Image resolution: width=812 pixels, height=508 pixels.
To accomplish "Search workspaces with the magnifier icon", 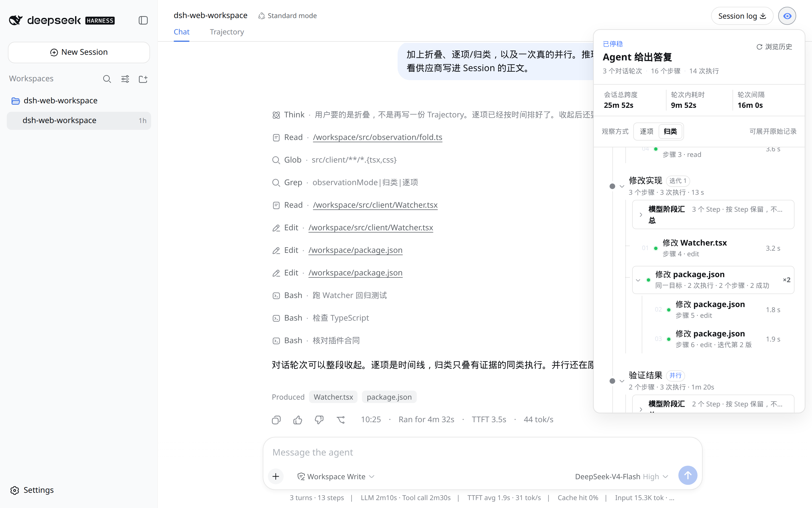I will coord(107,79).
